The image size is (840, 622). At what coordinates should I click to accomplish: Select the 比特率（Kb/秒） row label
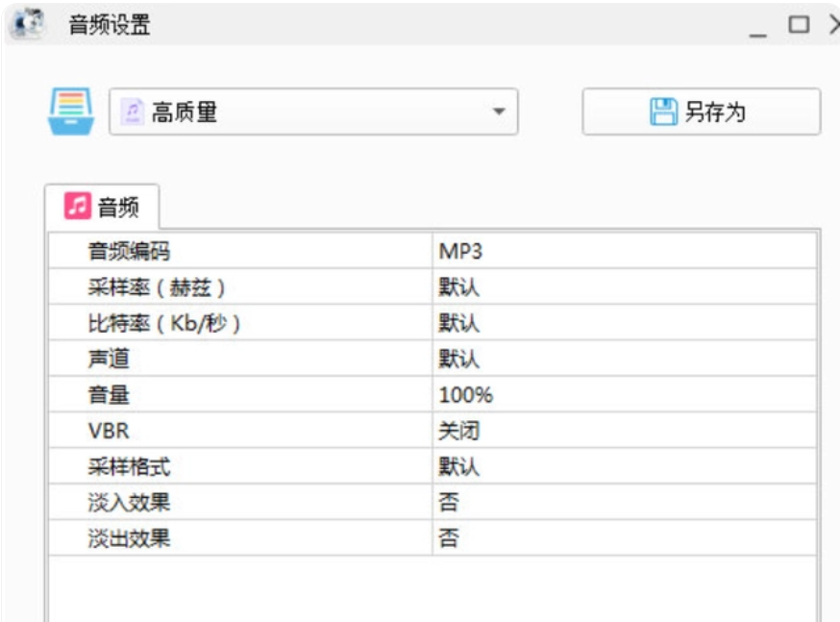(164, 323)
